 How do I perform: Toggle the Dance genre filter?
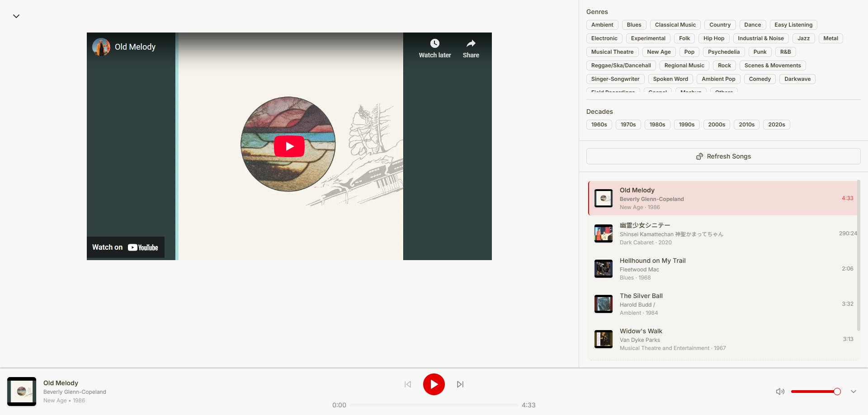(752, 25)
